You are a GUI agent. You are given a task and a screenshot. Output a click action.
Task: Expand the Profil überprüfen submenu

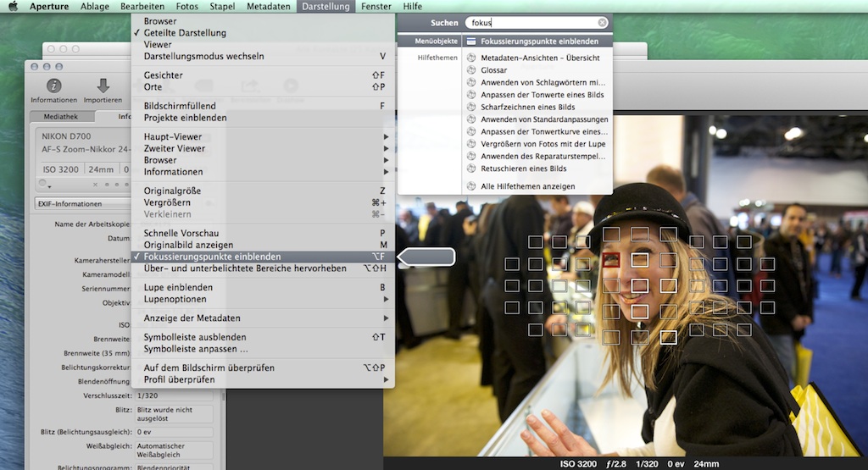pyautogui.click(x=263, y=379)
